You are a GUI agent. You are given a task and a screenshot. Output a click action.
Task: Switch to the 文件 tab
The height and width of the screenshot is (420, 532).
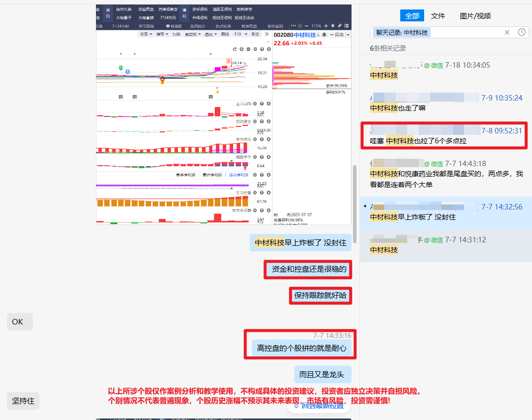438,15
